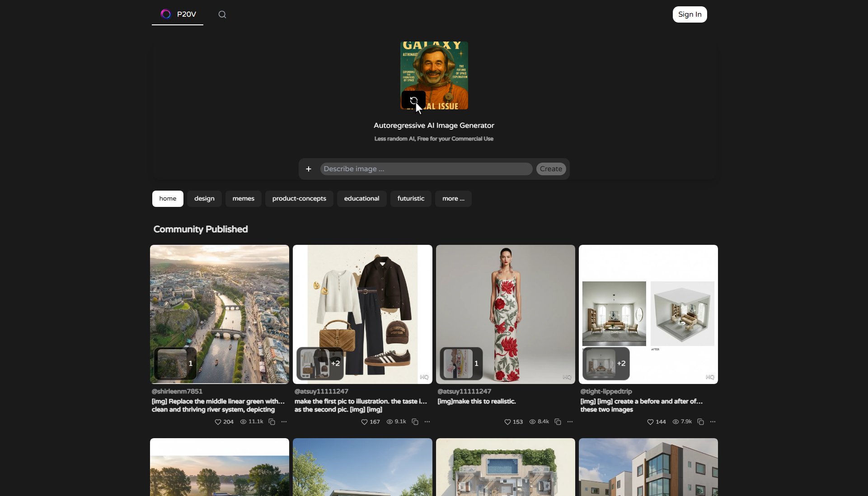Screen dimensions: 868x496
Task: Like the river city post with 204 hearts
Action: click(218, 422)
